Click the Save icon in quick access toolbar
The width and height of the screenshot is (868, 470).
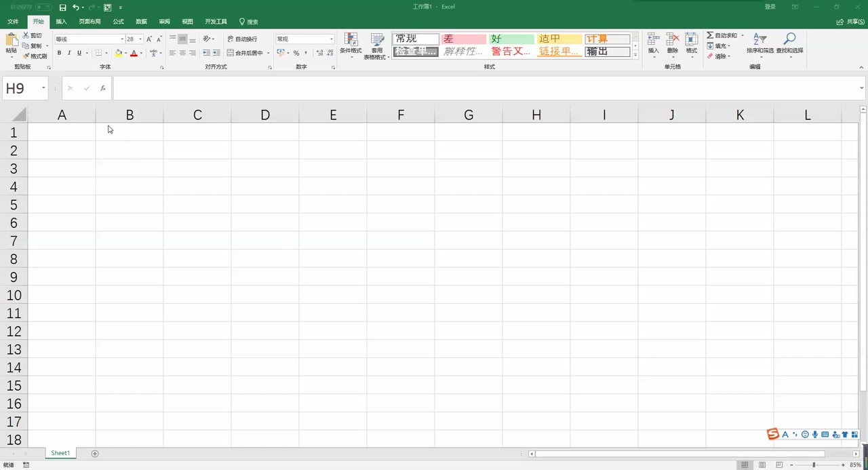pyautogui.click(x=62, y=7)
